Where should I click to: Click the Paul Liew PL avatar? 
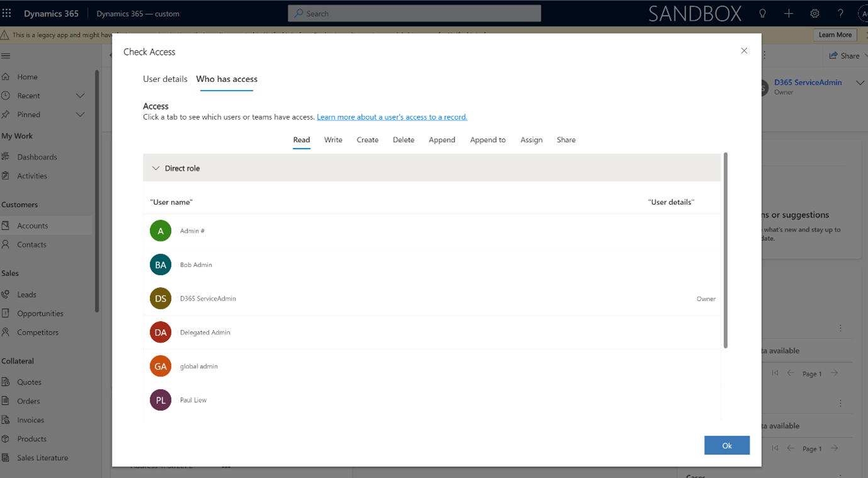pos(161,400)
